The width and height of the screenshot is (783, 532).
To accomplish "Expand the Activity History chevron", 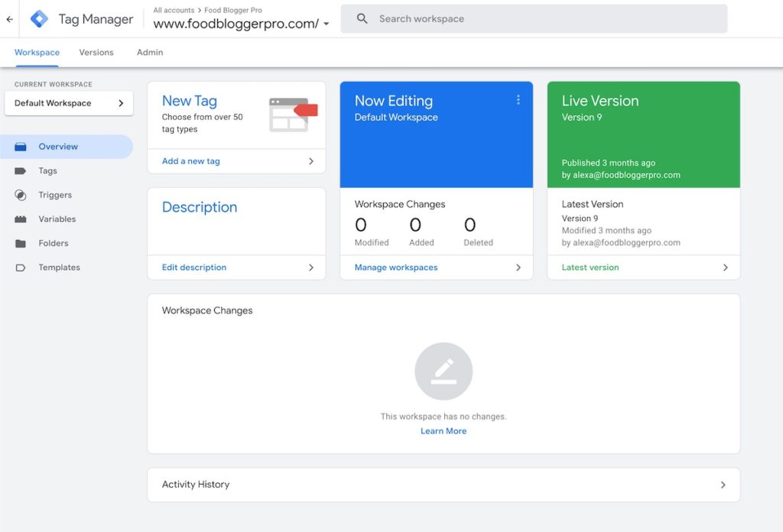I will pos(723,485).
